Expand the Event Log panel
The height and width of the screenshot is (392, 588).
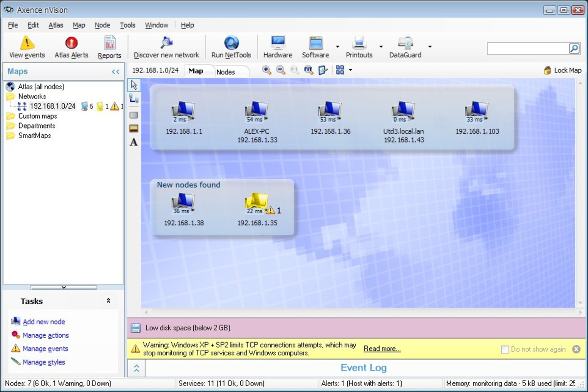pos(136,368)
